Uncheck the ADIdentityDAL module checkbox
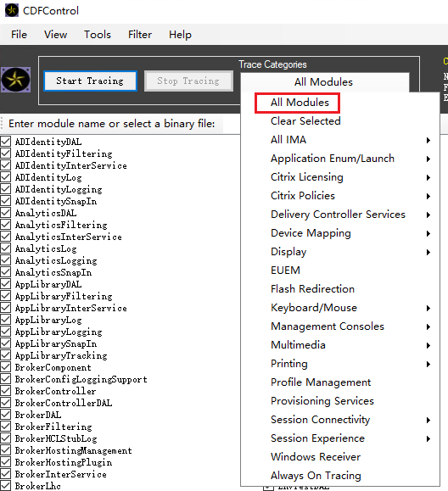448x491 pixels. tap(6, 142)
